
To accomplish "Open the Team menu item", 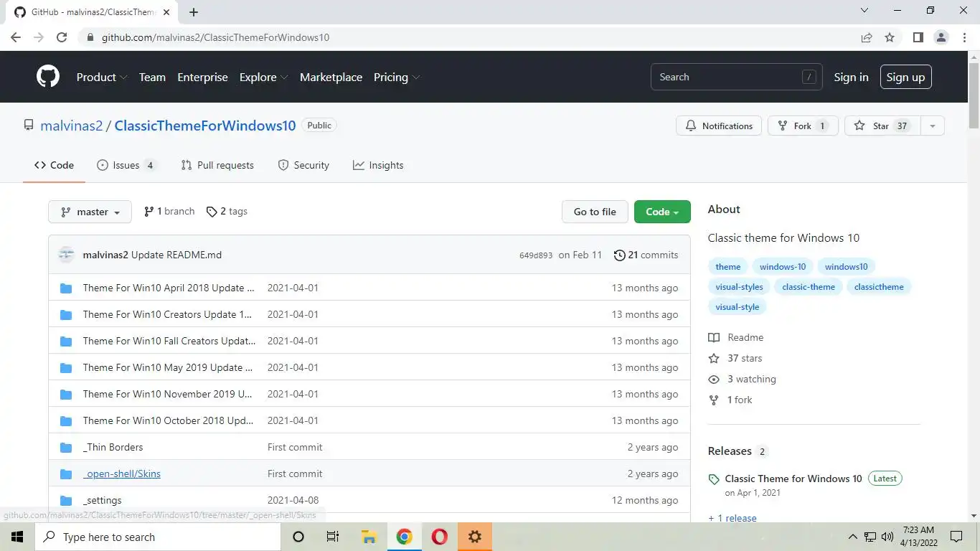I will 152,77.
